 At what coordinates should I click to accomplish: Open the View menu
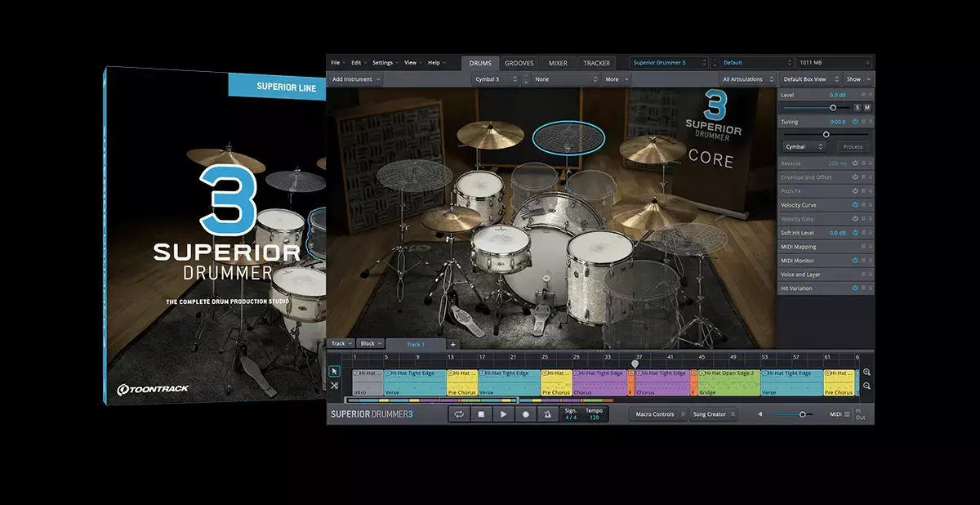[412, 63]
